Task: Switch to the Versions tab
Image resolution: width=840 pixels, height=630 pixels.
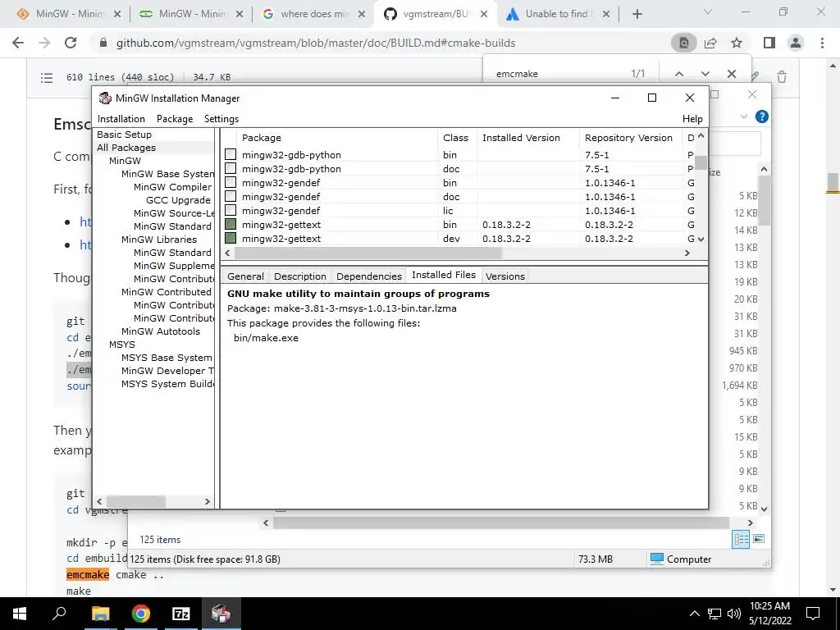Action: point(505,276)
